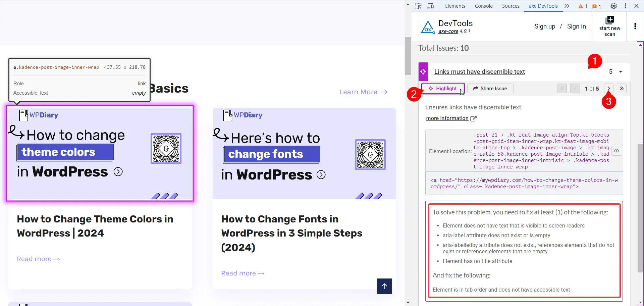
Task: Open the more information link
Action: (x=451, y=118)
